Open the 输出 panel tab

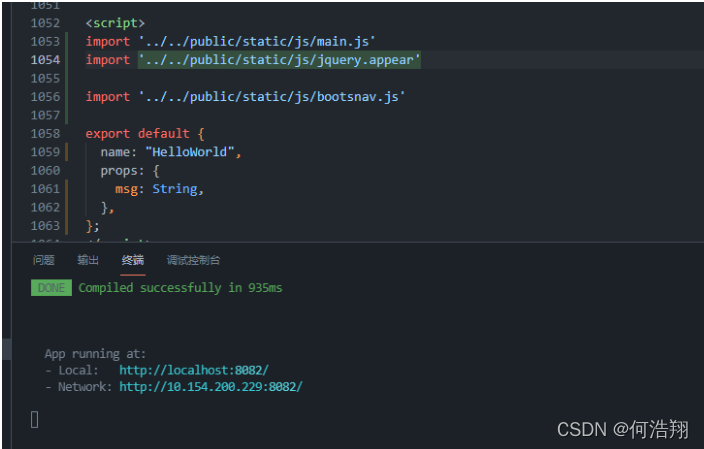coord(88,260)
